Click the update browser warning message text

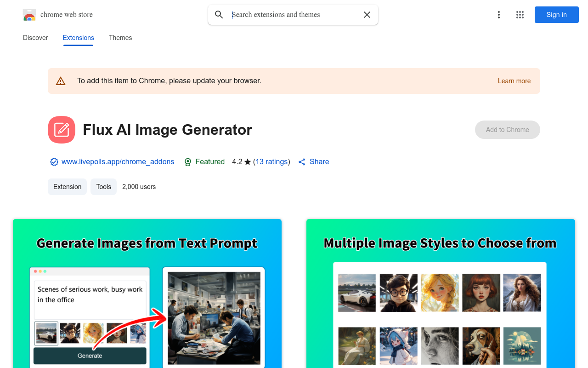tap(169, 81)
